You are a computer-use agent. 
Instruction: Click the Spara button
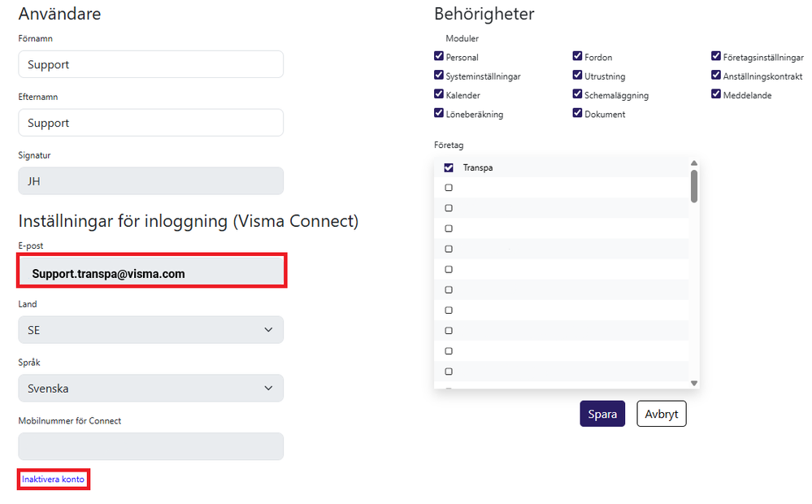coord(601,414)
